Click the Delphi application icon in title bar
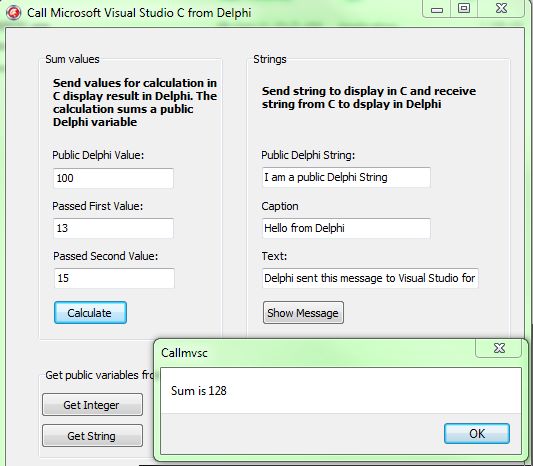This screenshot has width=533, height=466. pyautogui.click(x=14, y=13)
